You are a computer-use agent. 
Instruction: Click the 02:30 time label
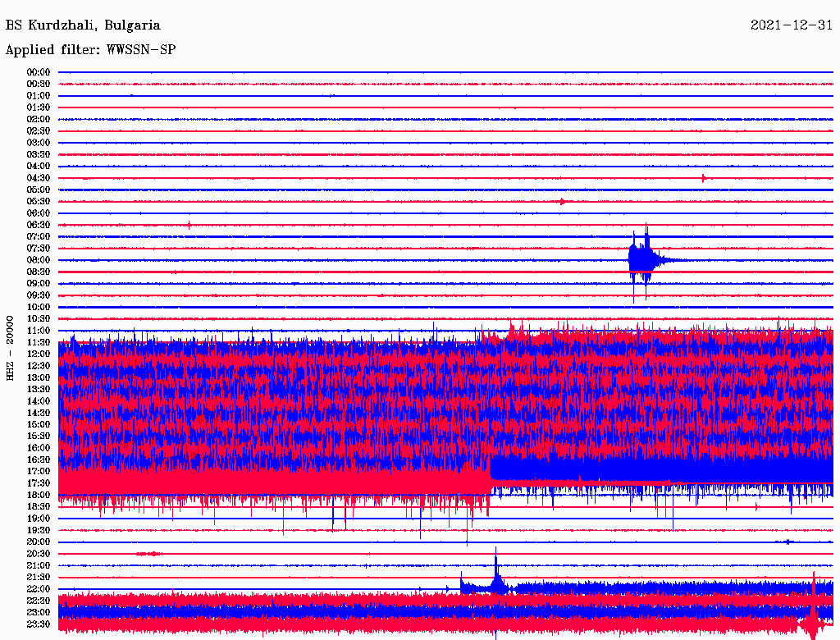39,130
